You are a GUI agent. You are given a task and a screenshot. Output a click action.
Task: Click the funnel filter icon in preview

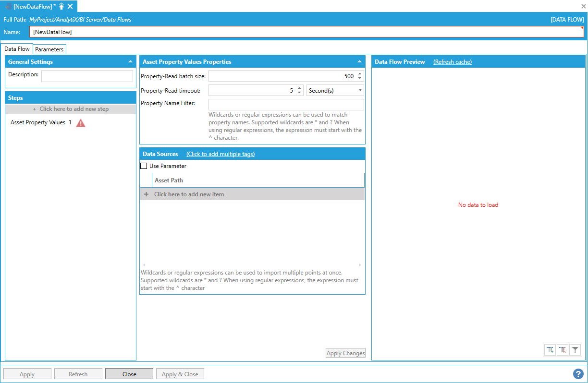click(575, 350)
